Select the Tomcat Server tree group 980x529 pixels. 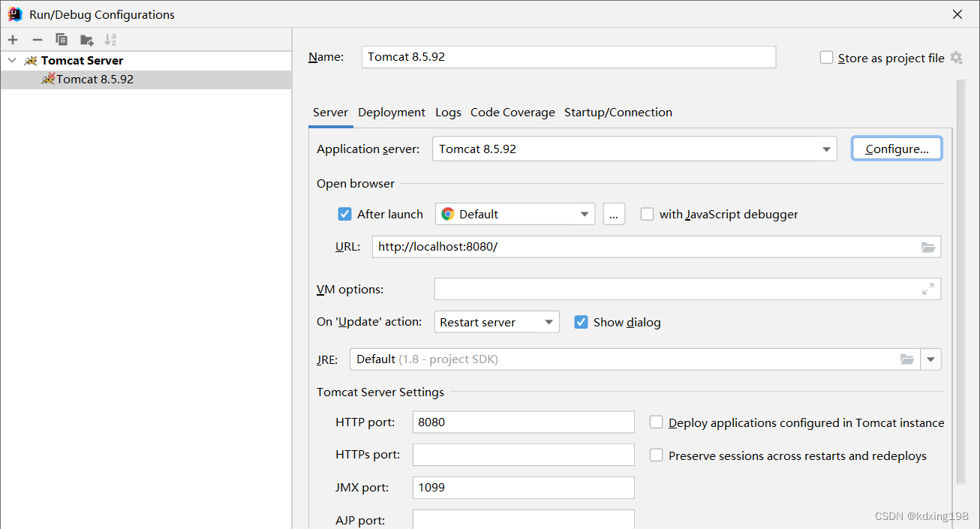[146, 60]
